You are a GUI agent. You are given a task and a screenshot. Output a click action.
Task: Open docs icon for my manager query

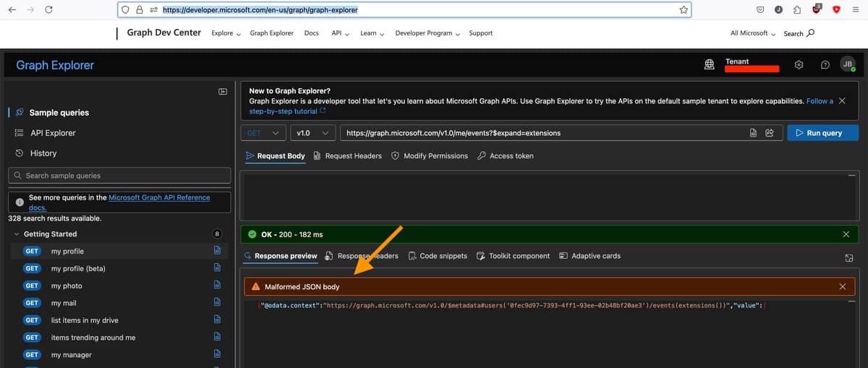click(217, 355)
